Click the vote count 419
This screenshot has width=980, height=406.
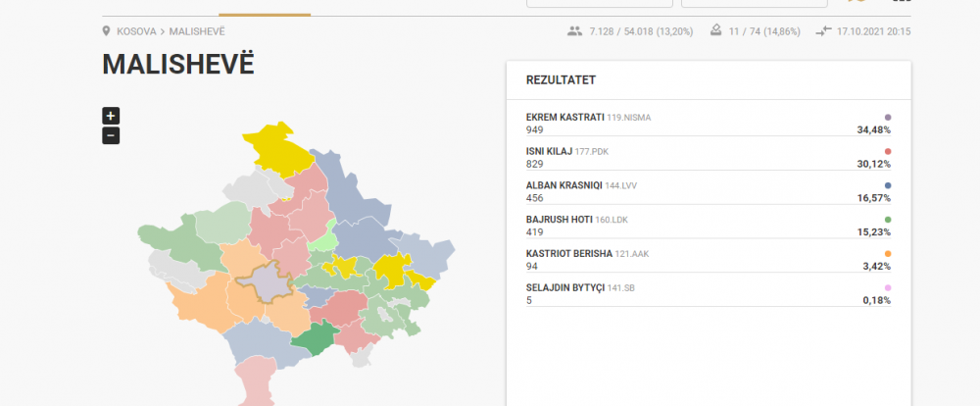click(534, 232)
